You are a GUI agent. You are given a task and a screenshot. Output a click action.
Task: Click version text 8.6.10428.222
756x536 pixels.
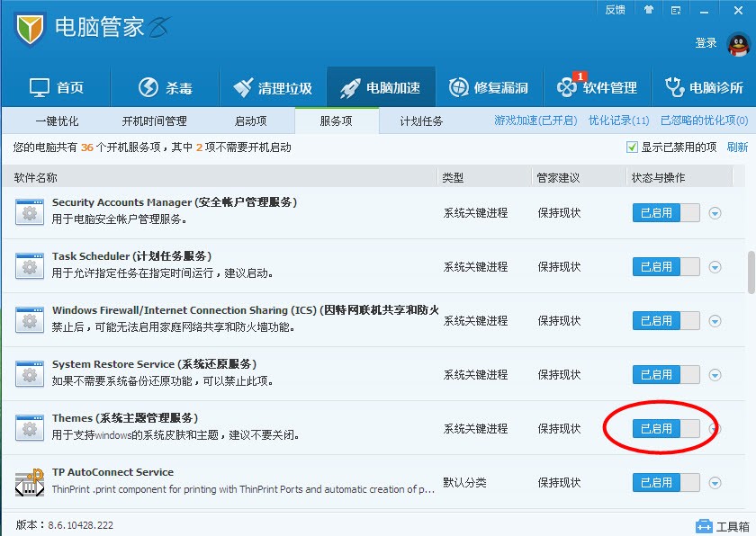tap(80, 525)
